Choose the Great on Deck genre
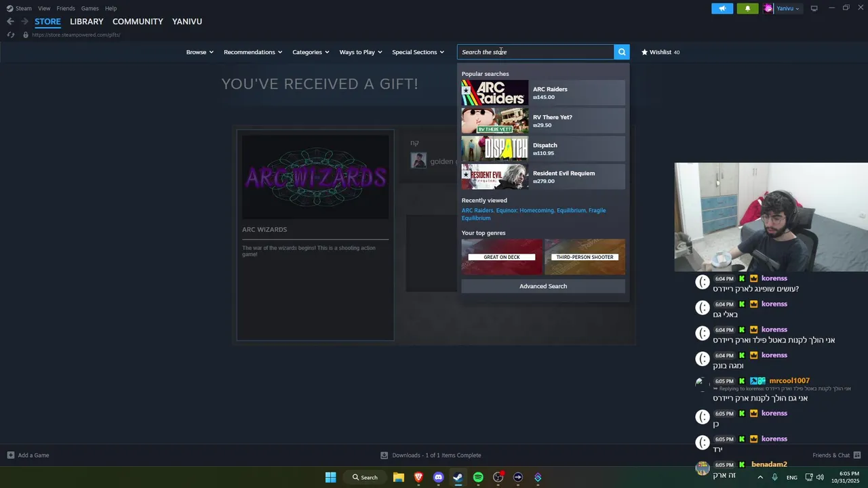This screenshot has width=868, height=488. tap(502, 257)
